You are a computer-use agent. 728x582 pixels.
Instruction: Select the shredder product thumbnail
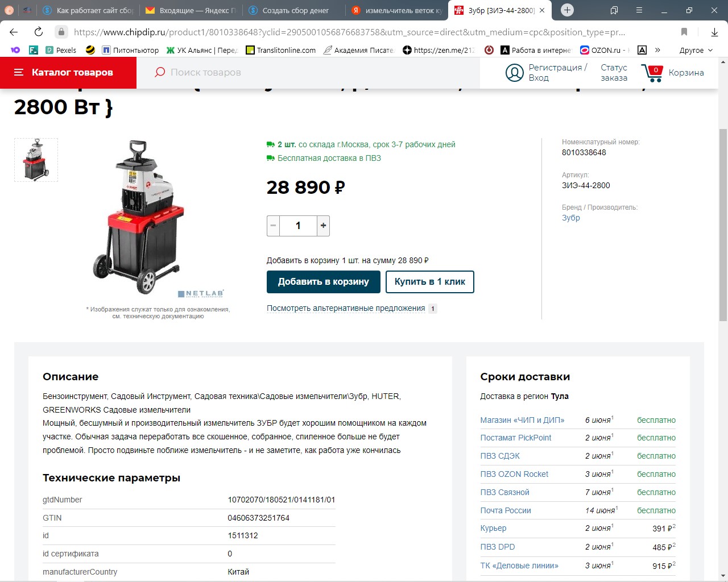36,160
